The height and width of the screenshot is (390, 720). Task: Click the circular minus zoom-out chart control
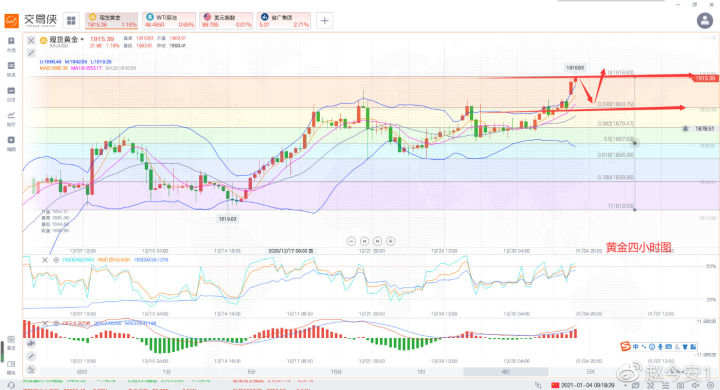pos(351,241)
